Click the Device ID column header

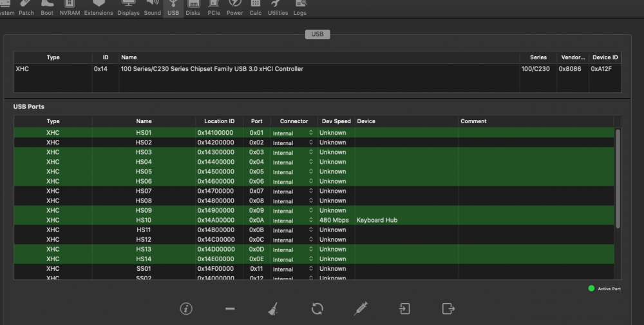(x=605, y=57)
